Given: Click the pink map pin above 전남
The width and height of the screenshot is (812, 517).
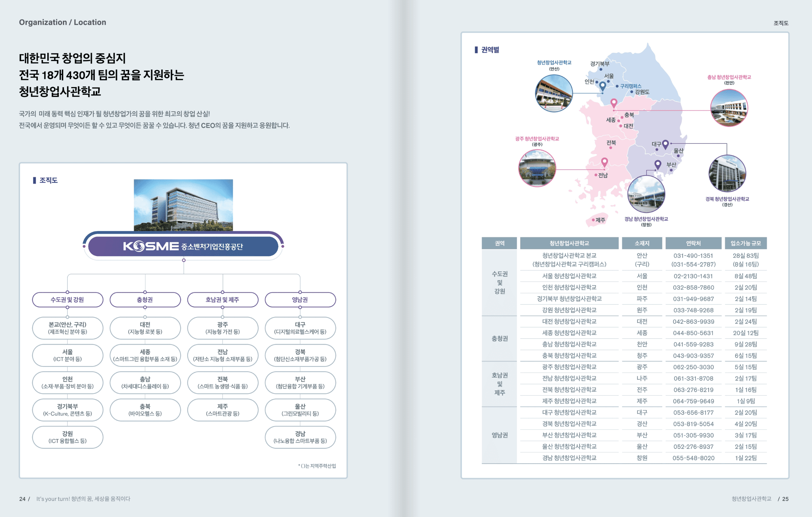Looking at the screenshot, I should coord(605,162).
